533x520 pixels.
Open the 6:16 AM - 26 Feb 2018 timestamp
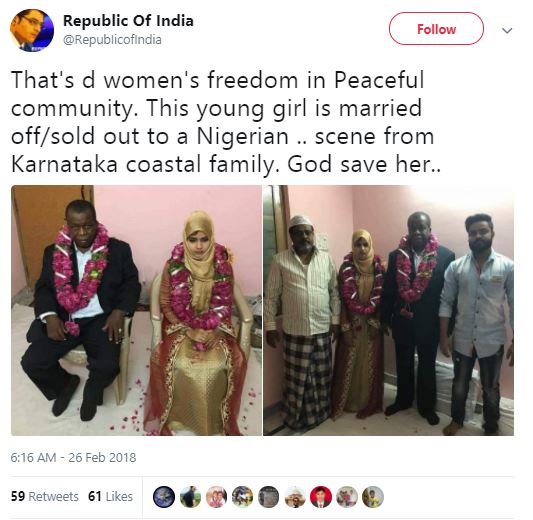pyautogui.click(x=73, y=457)
